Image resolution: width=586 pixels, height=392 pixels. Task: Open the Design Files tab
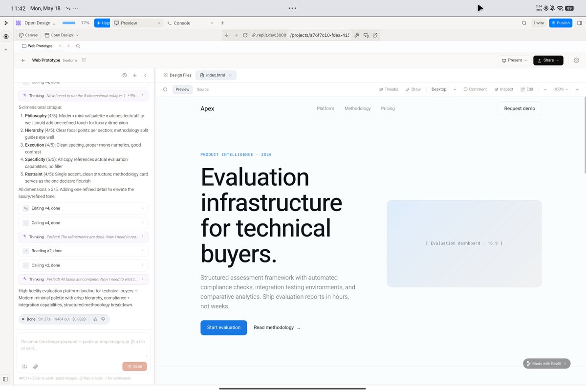pyautogui.click(x=177, y=75)
